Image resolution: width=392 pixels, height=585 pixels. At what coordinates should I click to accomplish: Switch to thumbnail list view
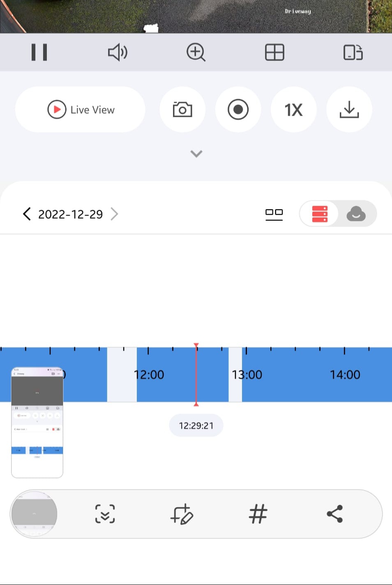click(274, 214)
